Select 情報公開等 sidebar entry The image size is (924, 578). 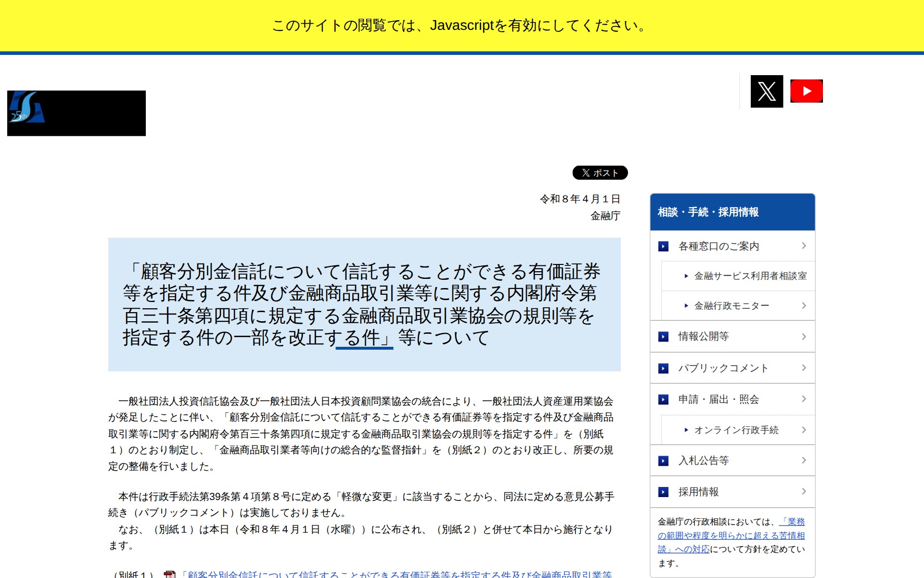(x=703, y=336)
